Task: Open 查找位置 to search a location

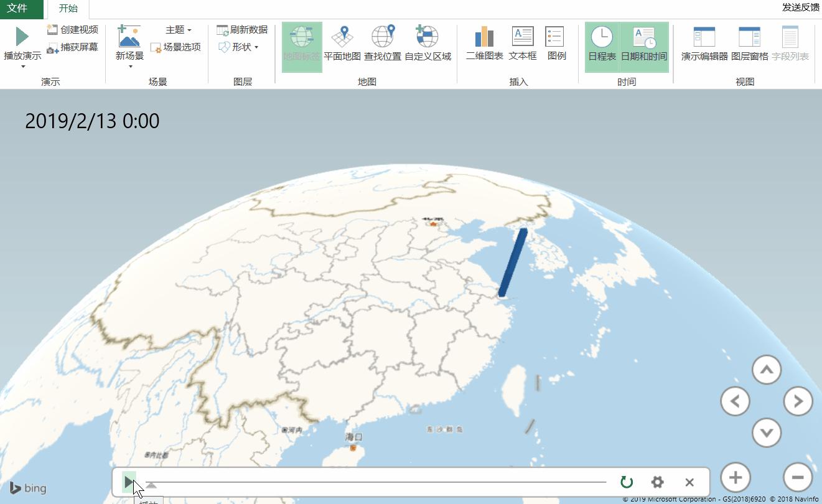Action: [x=383, y=42]
